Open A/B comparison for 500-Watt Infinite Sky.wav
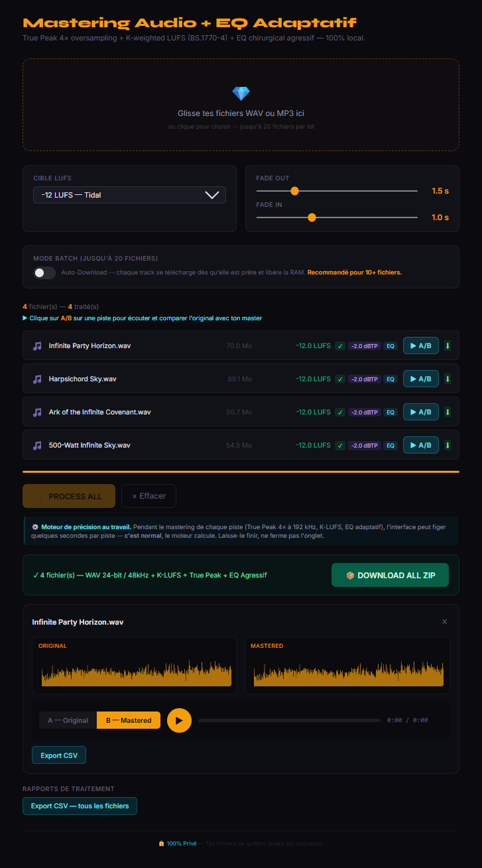Image resolution: width=482 pixels, height=868 pixels. (421, 445)
